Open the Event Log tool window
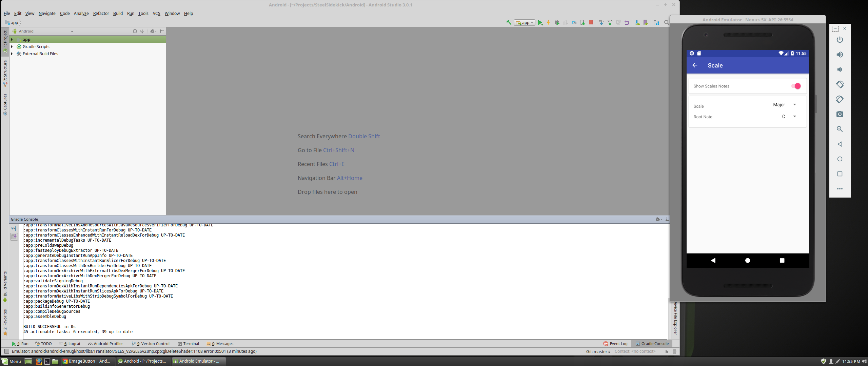 pyautogui.click(x=615, y=344)
